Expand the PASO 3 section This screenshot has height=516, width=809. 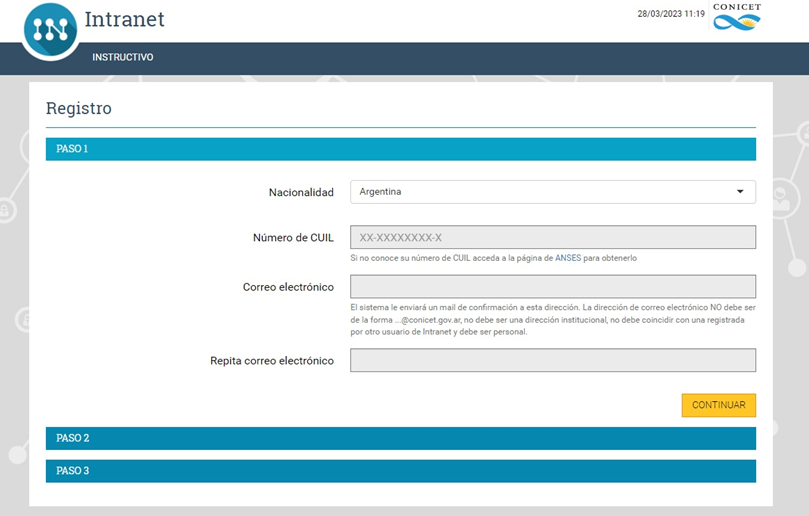point(400,470)
